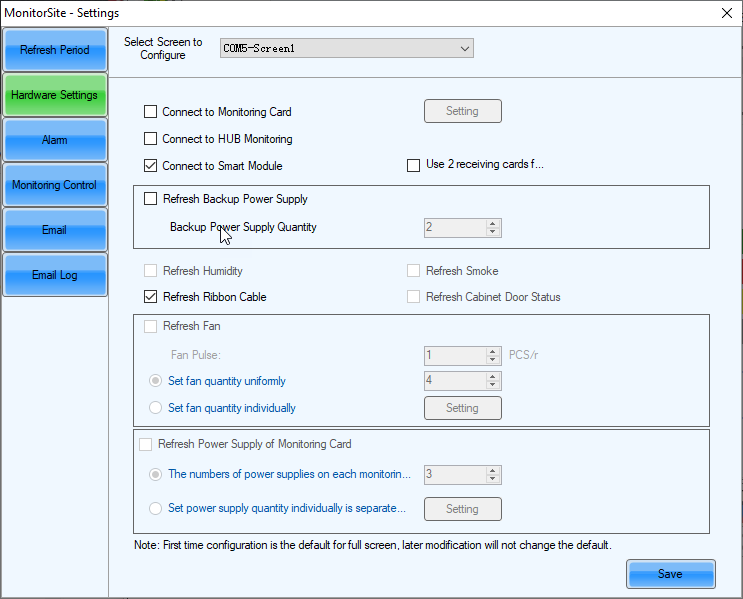The height and width of the screenshot is (599, 743).
Task: Toggle the Refresh Smoke checkbox
Action: coord(413,271)
